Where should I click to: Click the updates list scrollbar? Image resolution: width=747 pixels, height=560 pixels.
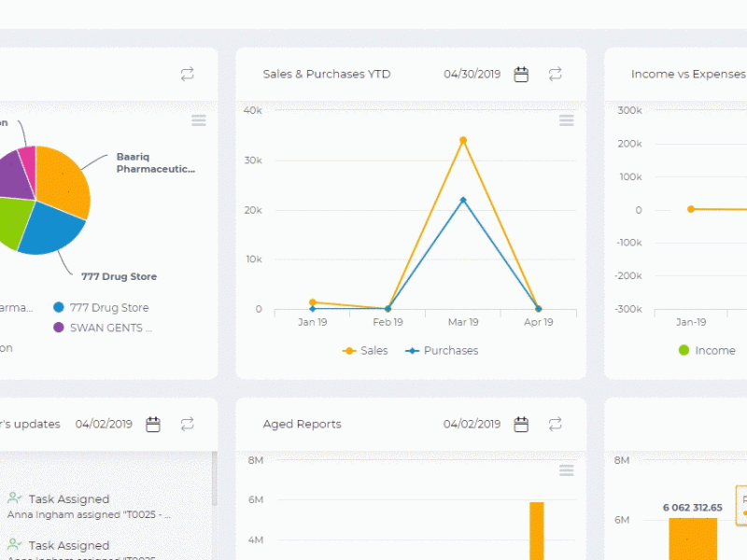pyautogui.click(x=215, y=479)
